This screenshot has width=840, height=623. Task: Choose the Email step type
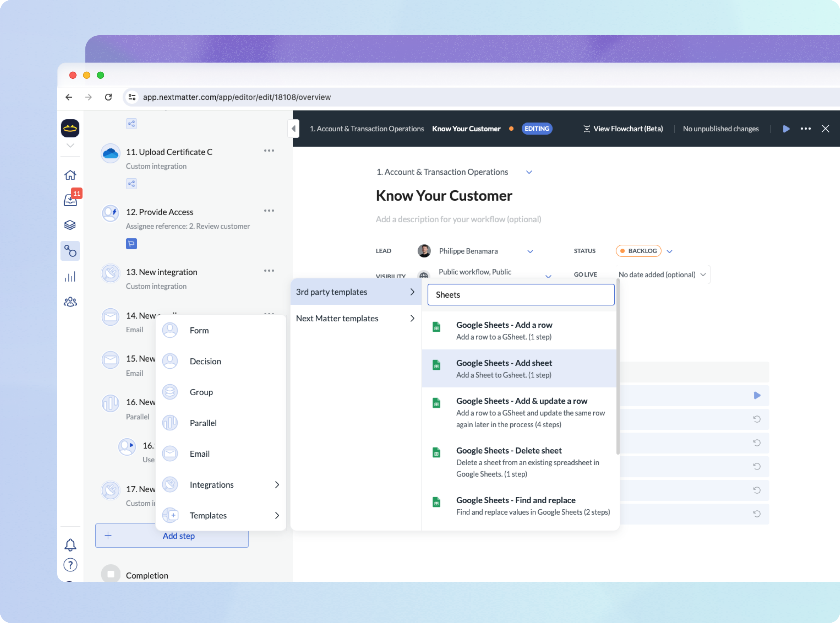coord(199,454)
